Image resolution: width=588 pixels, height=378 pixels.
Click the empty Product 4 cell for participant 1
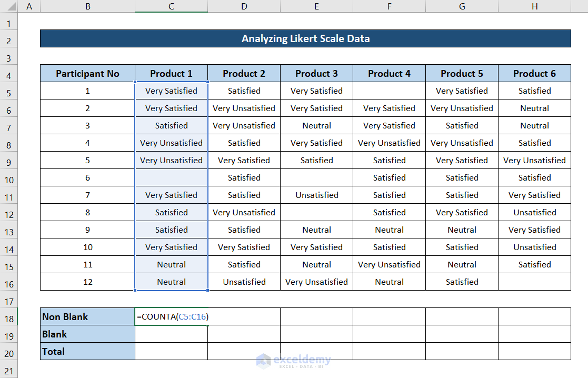(389, 91)
